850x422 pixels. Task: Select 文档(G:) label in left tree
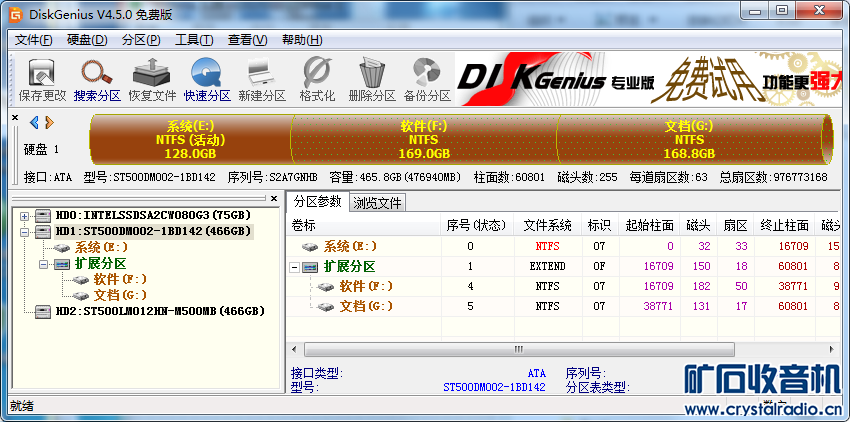point(120,295)
